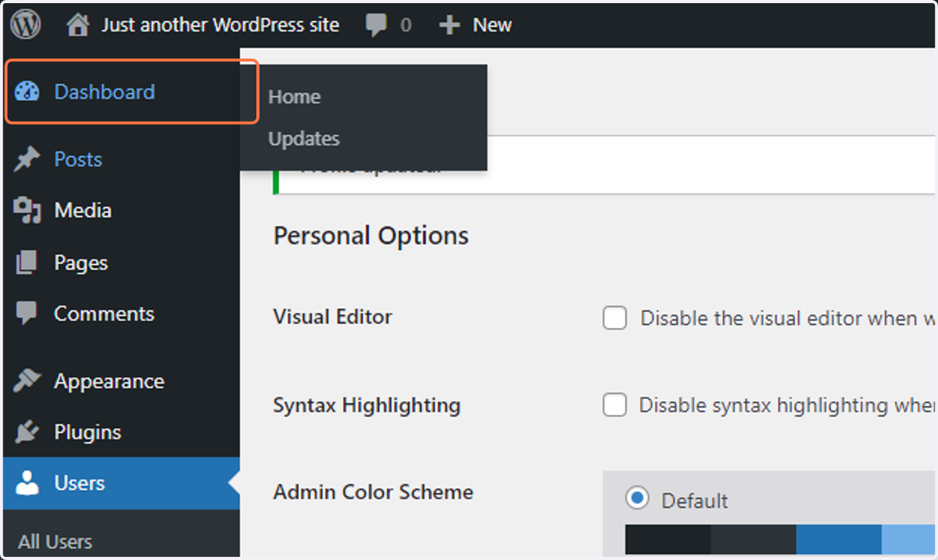Open the Media menu

coord(83,210)
